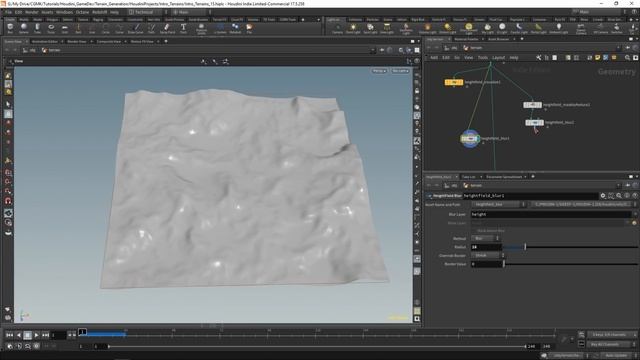This screenshot has width=640, height=360.
Task: Open the File menu
Action: coord(9,12)
